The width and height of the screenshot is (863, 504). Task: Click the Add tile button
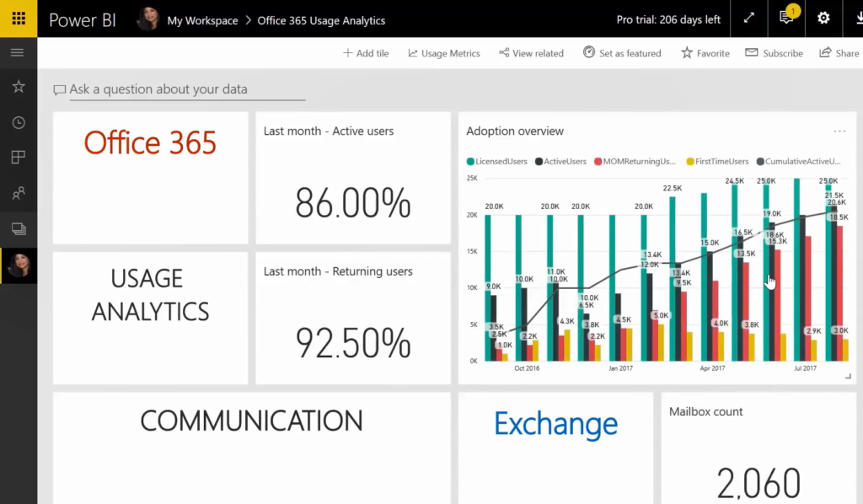point(366,53)
